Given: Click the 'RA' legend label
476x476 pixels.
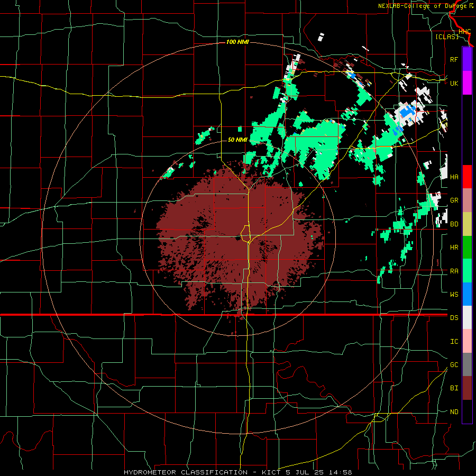Looking at the screenshot, I should 454,271.
